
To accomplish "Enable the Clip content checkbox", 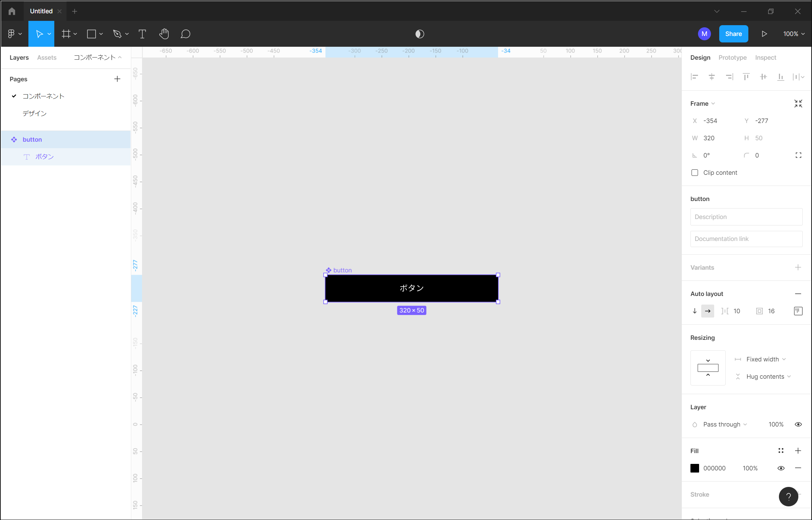I will coord(695,173).
